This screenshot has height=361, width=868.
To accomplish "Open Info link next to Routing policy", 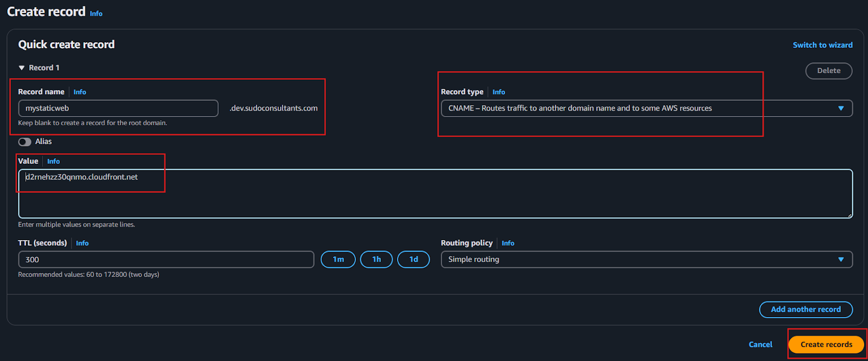I will pos(508,243).
